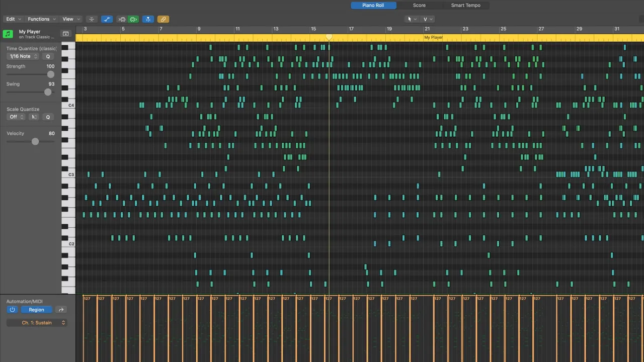The image size is (644, 362).
Task: Open the Scale Quantize scale type dropdown
Action: [x=34, y=117]
